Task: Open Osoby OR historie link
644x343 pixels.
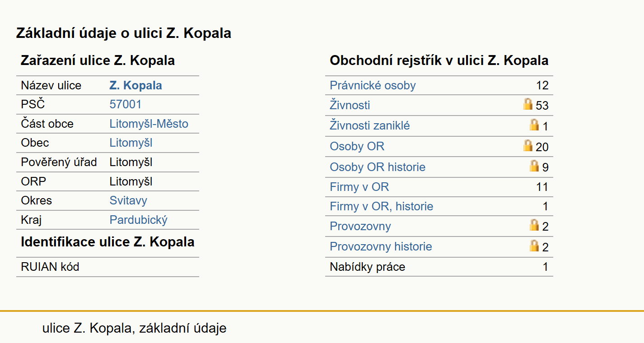Action: pyautogui.click(x=378, y=167)
